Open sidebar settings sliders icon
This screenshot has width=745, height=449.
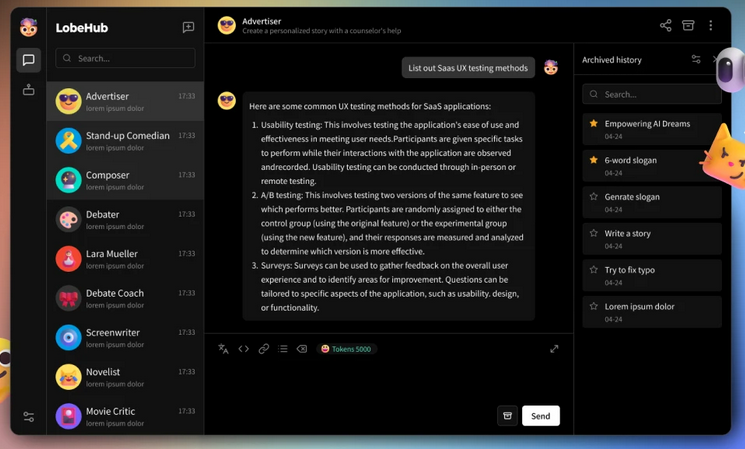tap(29, 417)
